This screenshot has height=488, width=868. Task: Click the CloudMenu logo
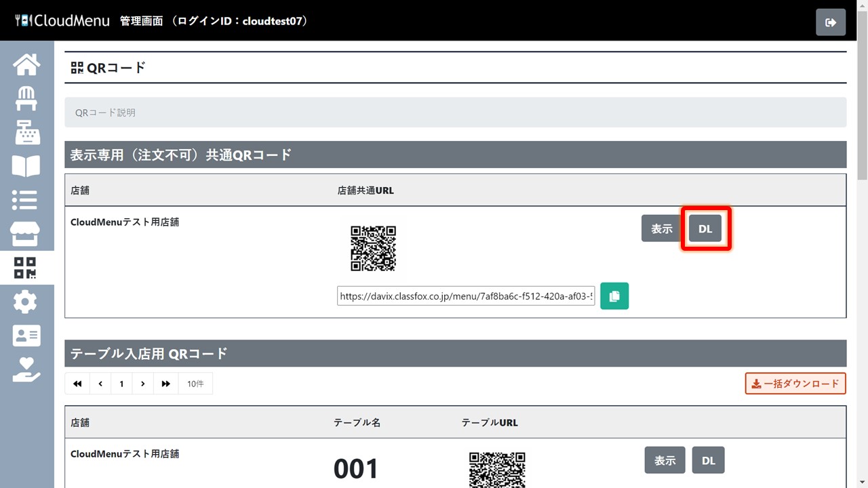click(62, 21)
